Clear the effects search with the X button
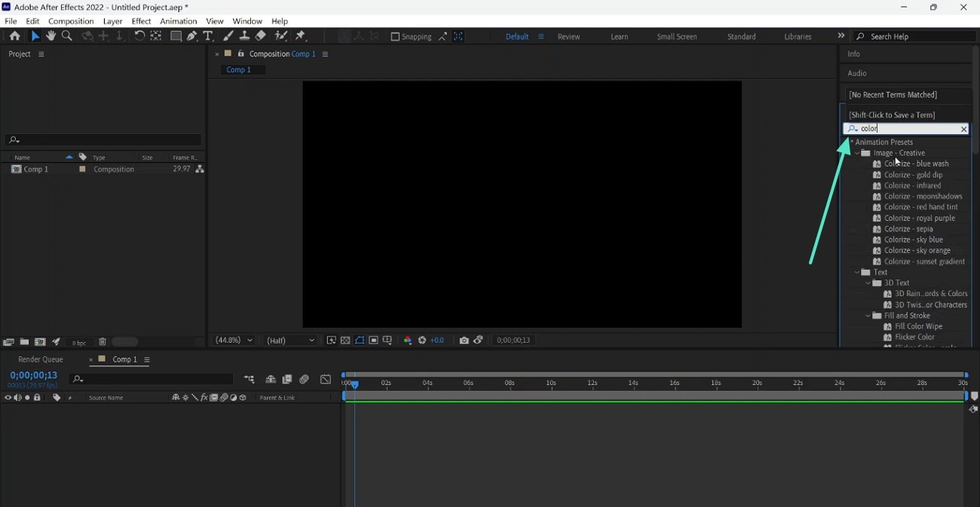 click(x=963, y=130)
